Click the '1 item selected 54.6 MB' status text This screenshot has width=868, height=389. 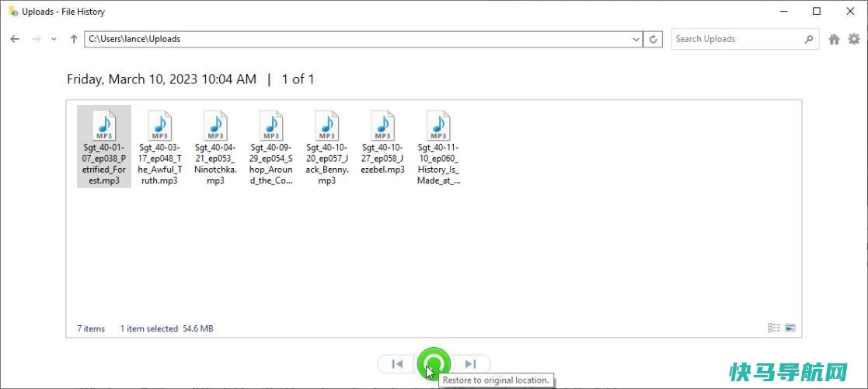tap(166, 328)
